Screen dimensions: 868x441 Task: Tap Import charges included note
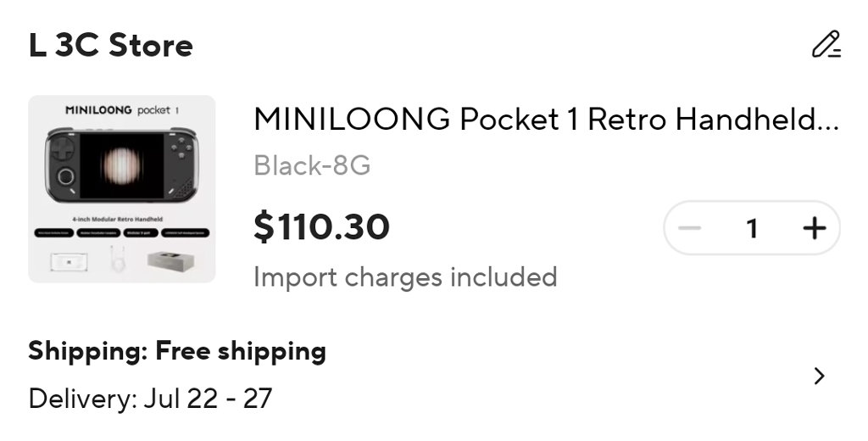405,277
